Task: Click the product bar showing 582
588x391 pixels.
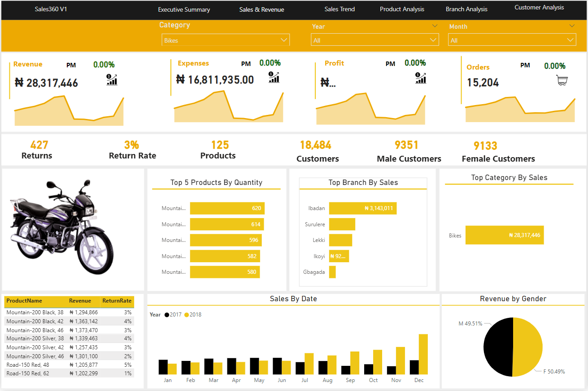Action: pyautogui.click(x=225, y=256)
